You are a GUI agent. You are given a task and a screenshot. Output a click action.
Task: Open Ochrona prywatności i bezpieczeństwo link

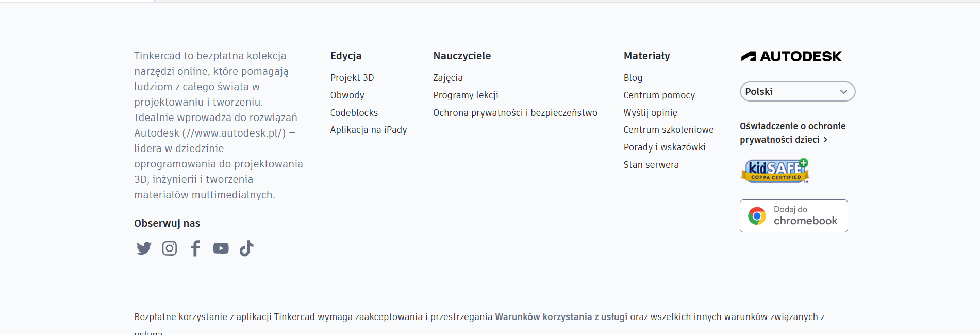click(x=515, y=113)
